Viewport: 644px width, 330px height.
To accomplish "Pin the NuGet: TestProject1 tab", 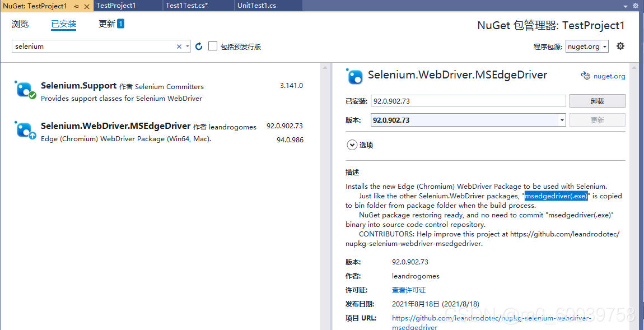I will tap(77, 7).
